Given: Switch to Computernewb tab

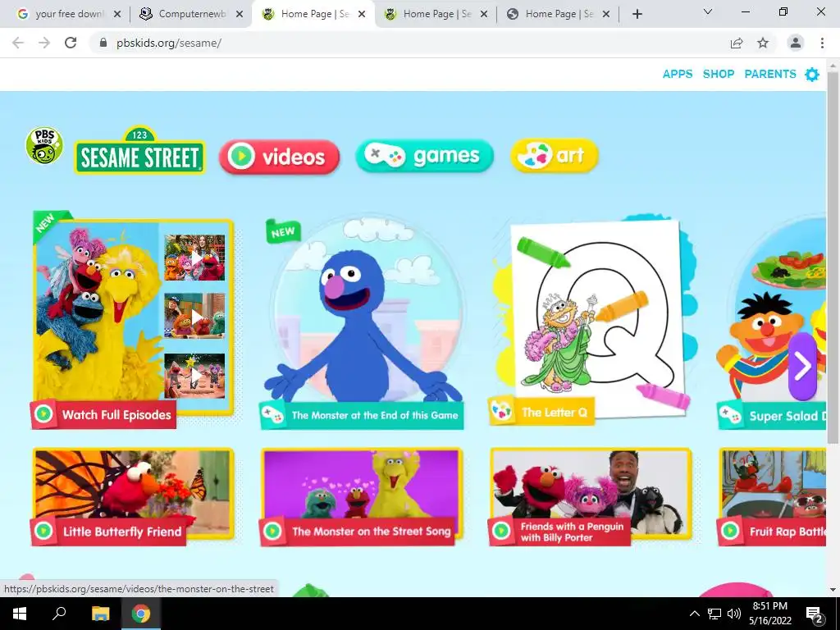Looking at the screenshot, I should 190,14.
